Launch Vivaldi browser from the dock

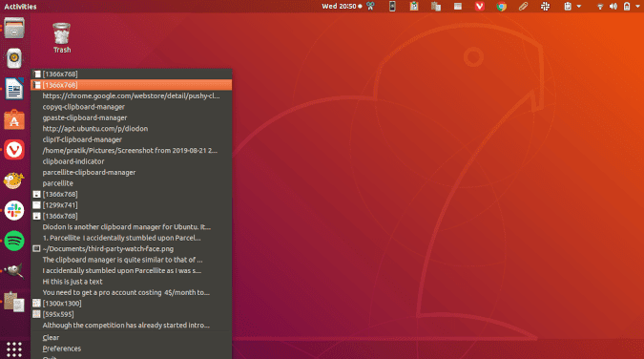(x=14, y=150)
